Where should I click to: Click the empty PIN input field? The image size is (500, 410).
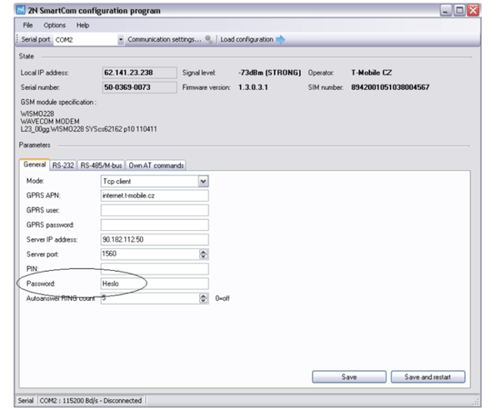click(x=155, y=269)
